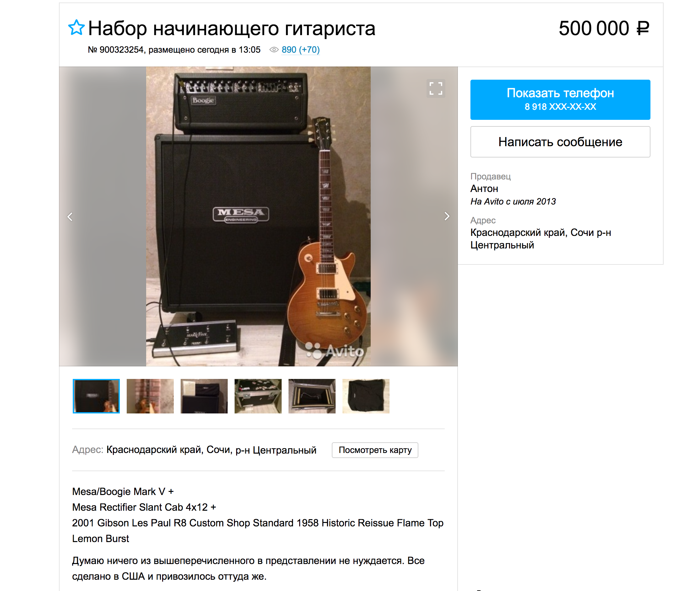Select fifth thumbnail of open empty case
Viewport: 700px width, 591px height.
click(312, 396)
